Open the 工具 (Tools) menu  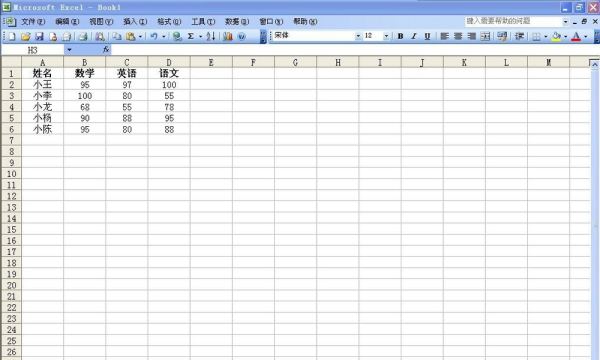click(x=203, y=22)
